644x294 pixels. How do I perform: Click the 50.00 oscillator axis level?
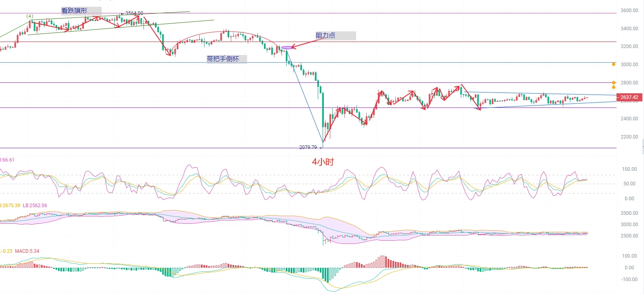pyautogui.click(x=629, y=184)
